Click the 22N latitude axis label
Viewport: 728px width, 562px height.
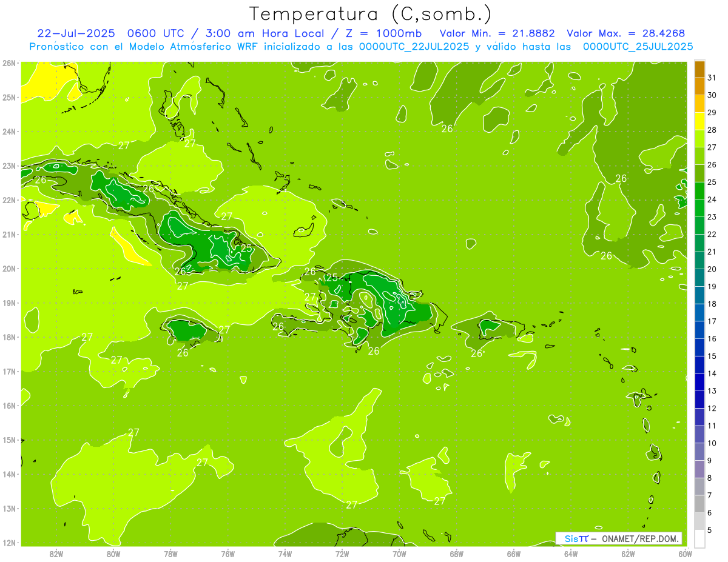tap(9, 200)
